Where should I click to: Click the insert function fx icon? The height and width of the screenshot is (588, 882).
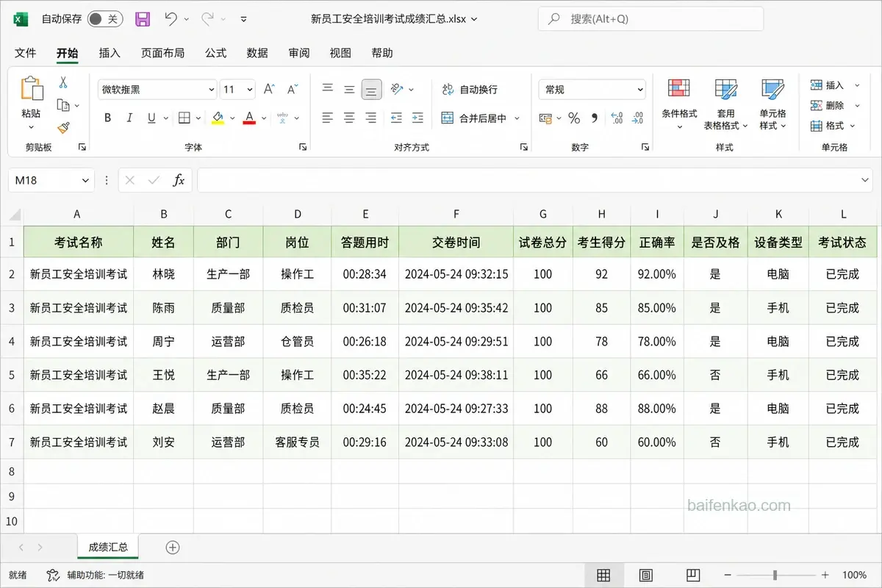point(178,180)
